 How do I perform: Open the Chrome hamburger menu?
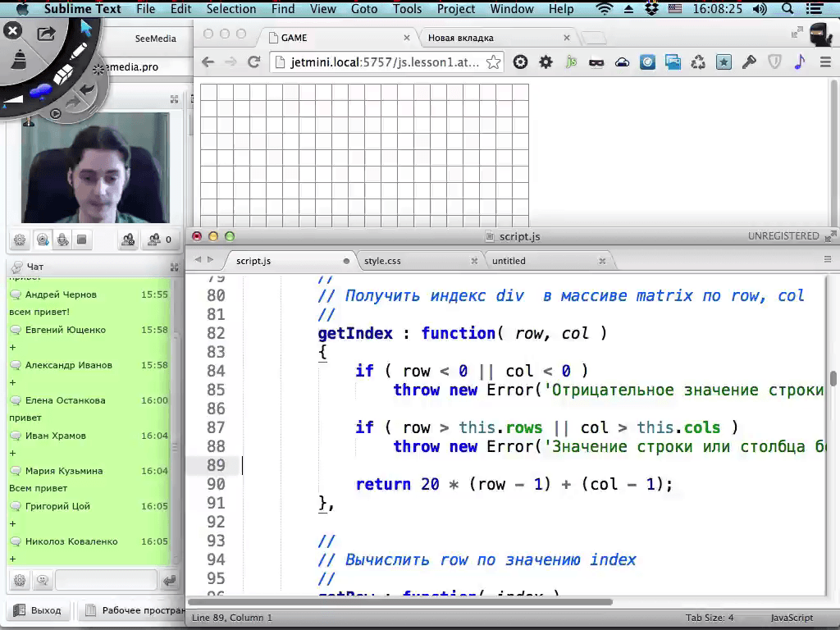point(825,62)
